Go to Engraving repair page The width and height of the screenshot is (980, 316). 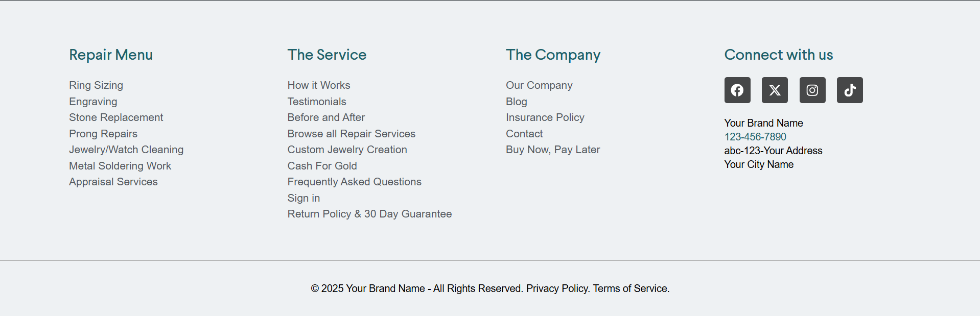(93, 102)
